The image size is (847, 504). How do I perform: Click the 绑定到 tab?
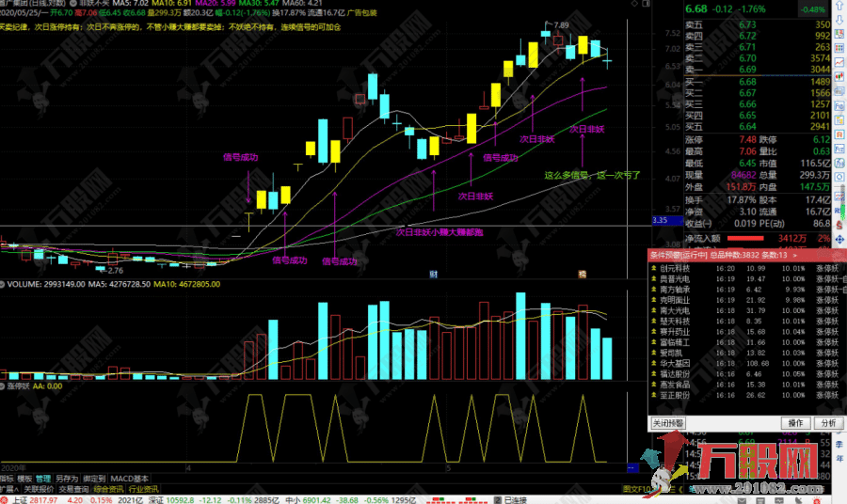[x=94, y=479]
